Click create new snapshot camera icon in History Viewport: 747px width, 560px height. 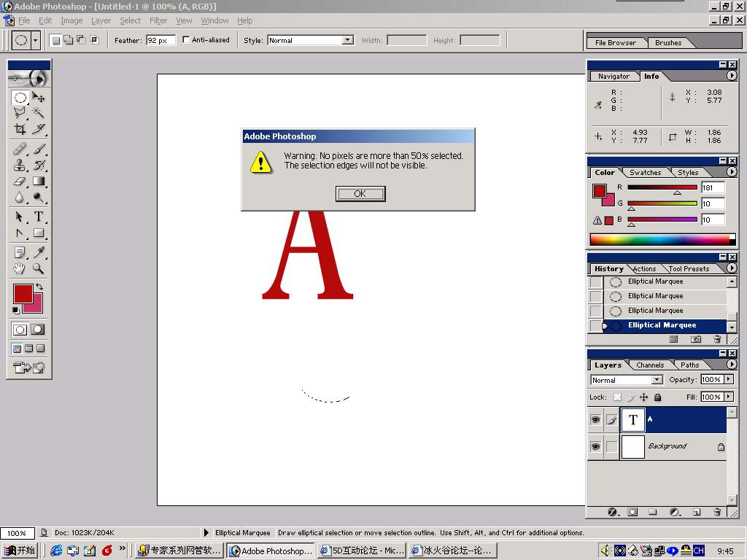[696, 339]
